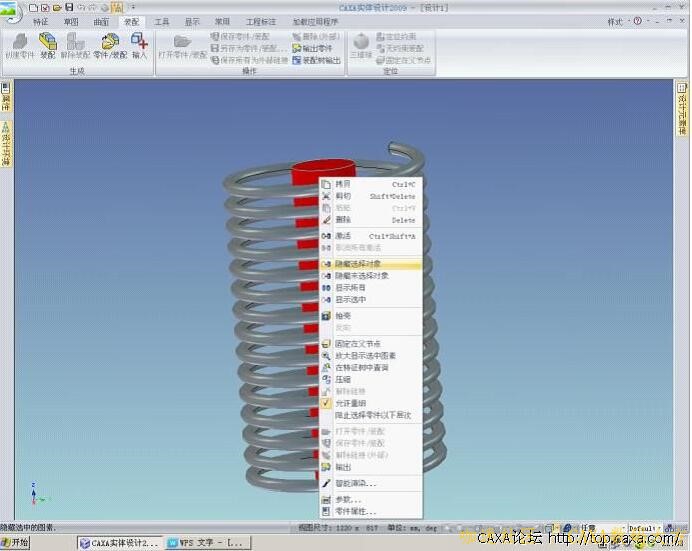Select 隐藏选择对象 in context menu
The image size is (692, 551).
pyautogui.click(x=357, y=263)
